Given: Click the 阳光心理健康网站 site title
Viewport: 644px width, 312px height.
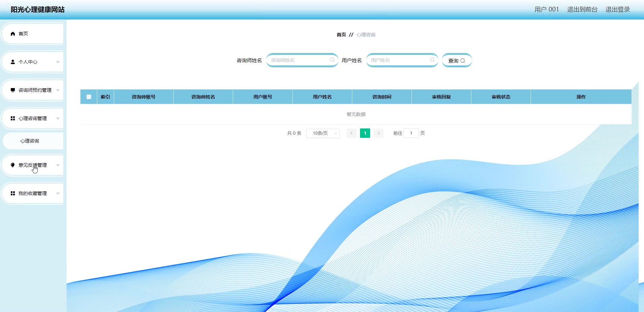Looking at the screenshot, I should coord(38,10).
